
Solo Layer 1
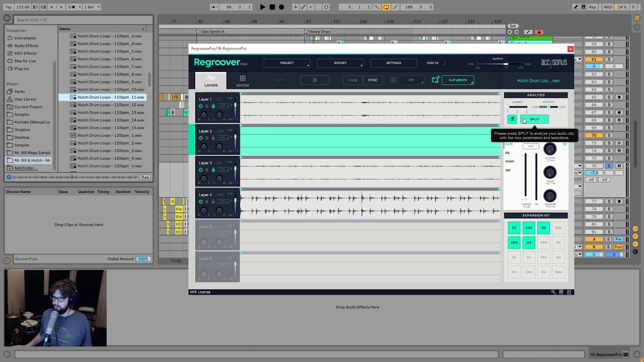click(x=207, y=106)
